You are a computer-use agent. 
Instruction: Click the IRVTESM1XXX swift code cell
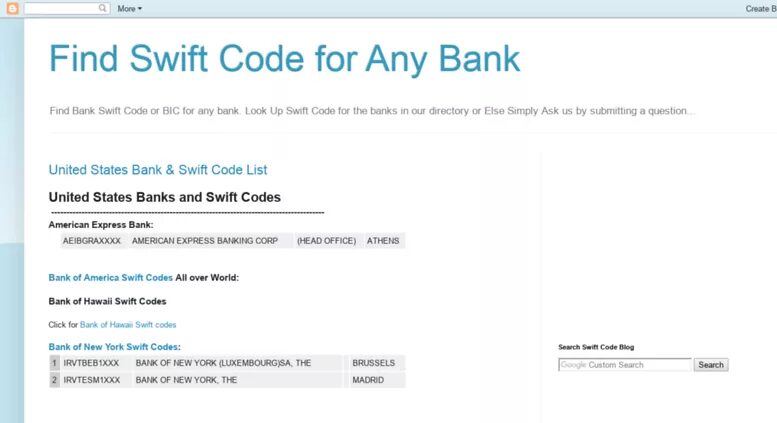pyautogui.click(x=91, y=380)
